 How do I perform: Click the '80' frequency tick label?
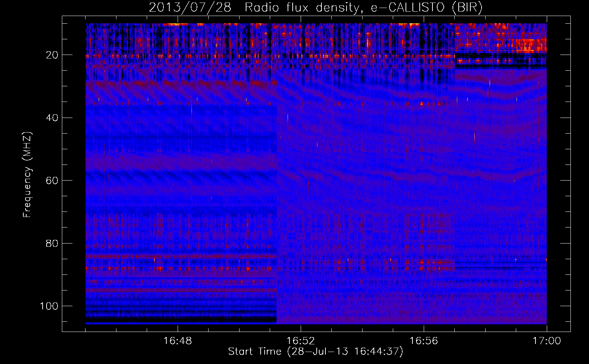coord(52,244)
